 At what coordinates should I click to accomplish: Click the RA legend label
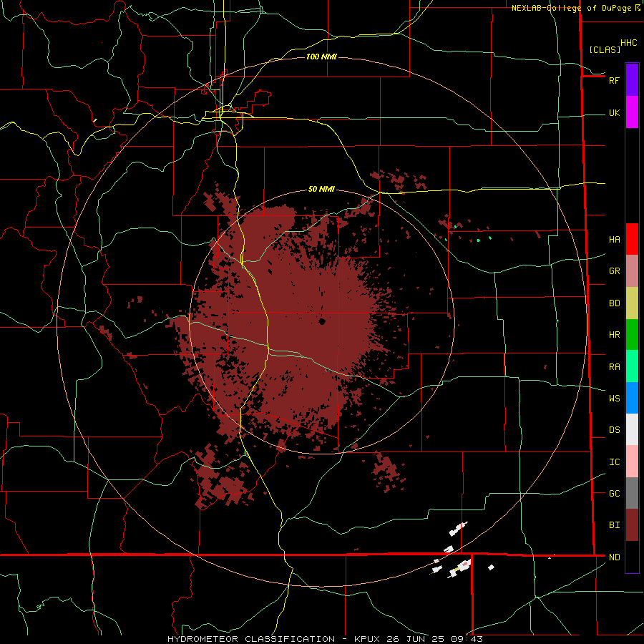pyautogui.click(x=614, y=367)
